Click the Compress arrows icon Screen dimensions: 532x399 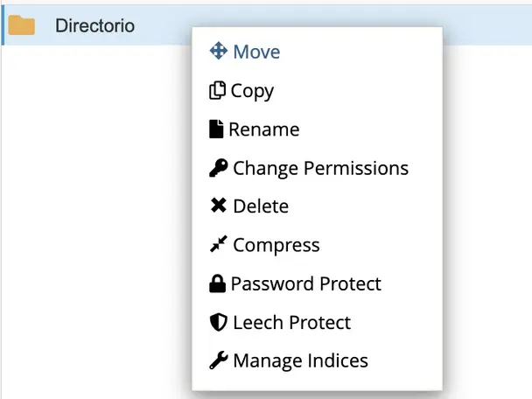point(218,245)
